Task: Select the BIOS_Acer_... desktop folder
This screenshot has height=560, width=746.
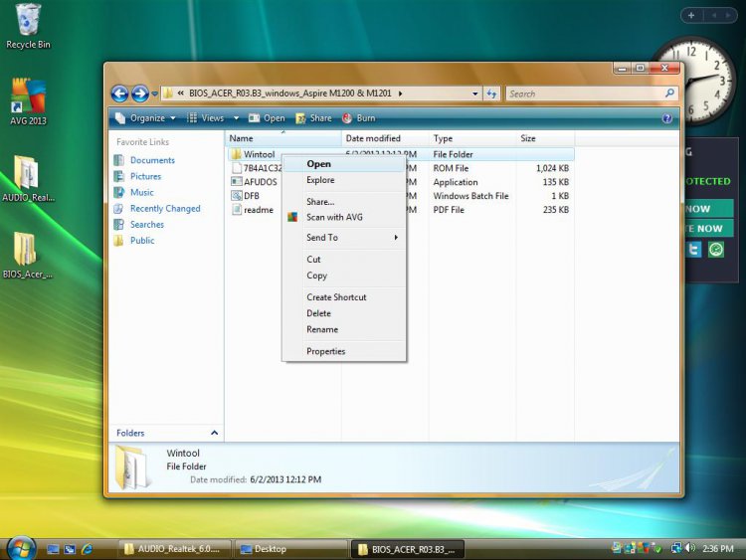Action: (27, 256)
